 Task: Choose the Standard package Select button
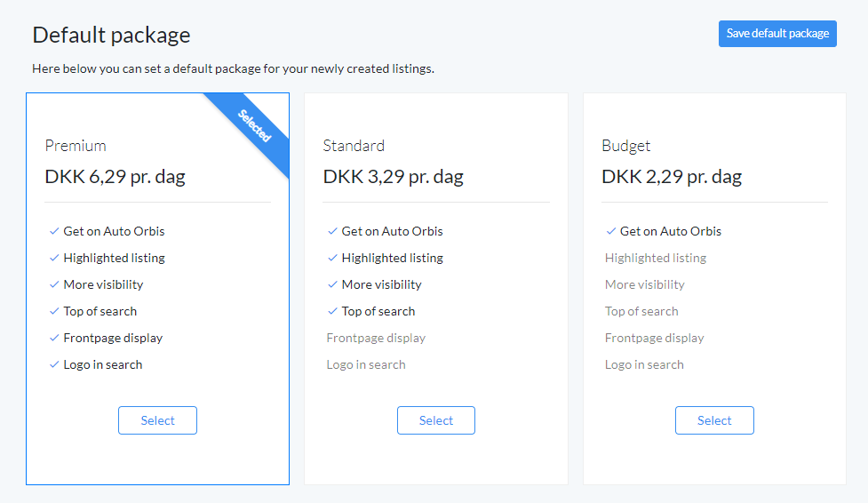pyautogui.click(x=435, y=420)
